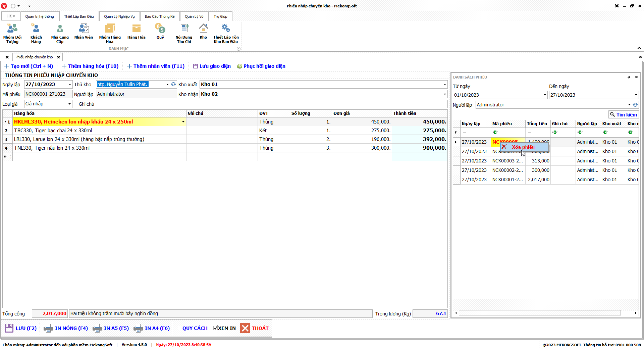Image resolution: width=644 pixels, height=348 pixels.
Task: Choose Xóa phiếu from the context menu
Action: point(523,147)
